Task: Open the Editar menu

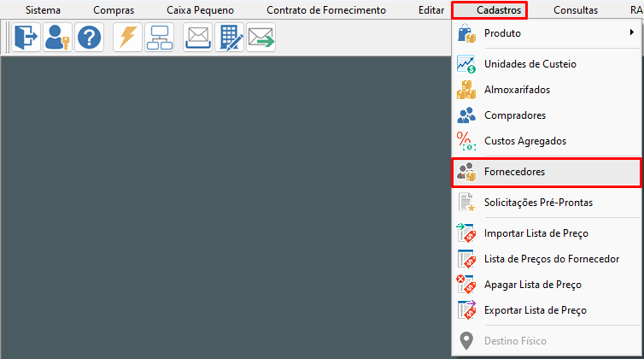Action: (431, 10)
